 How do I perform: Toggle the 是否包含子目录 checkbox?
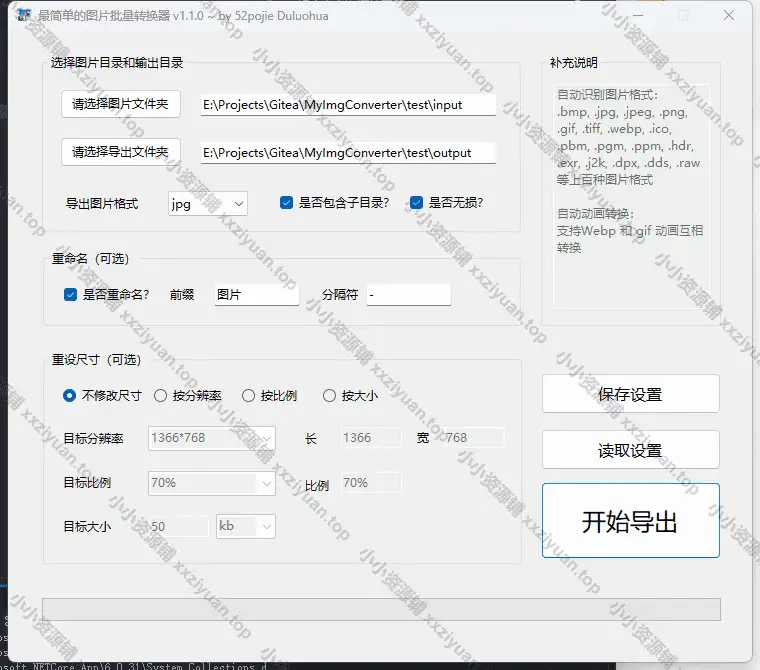click(x=287, y=203)
